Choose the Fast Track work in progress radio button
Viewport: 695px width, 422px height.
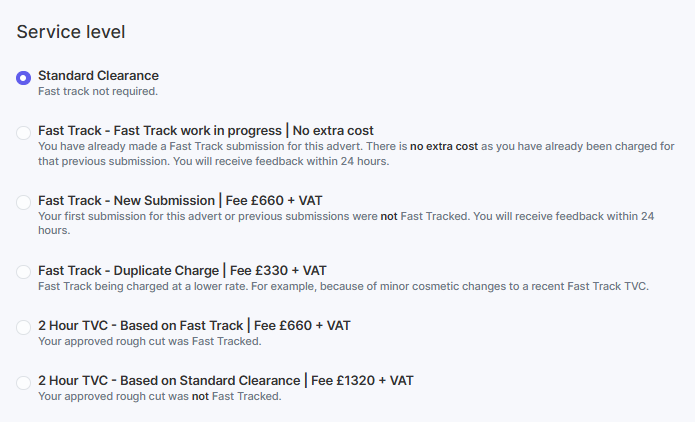click(x=24, y=133)
